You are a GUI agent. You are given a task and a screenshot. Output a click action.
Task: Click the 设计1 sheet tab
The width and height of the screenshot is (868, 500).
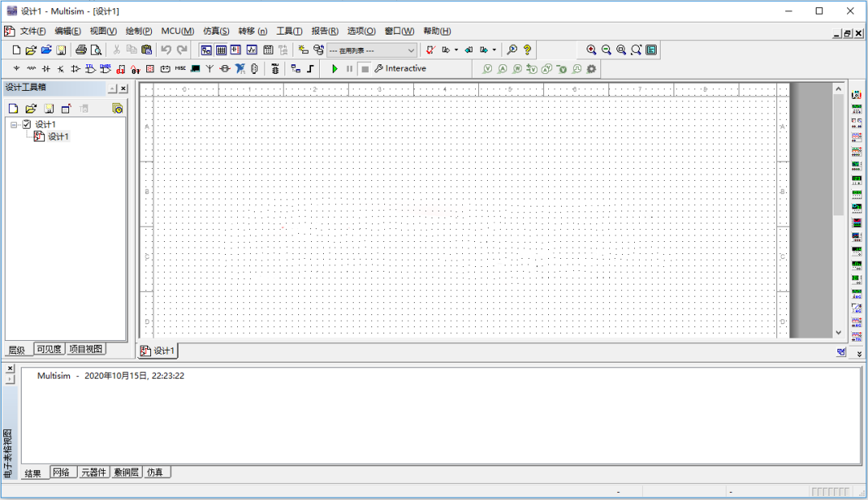pyautogui.click(x=158, y=350)
